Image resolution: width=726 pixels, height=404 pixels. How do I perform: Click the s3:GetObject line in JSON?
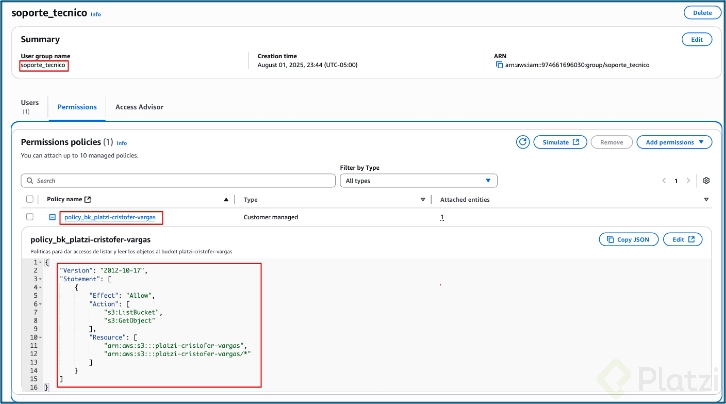click(130, 320)
